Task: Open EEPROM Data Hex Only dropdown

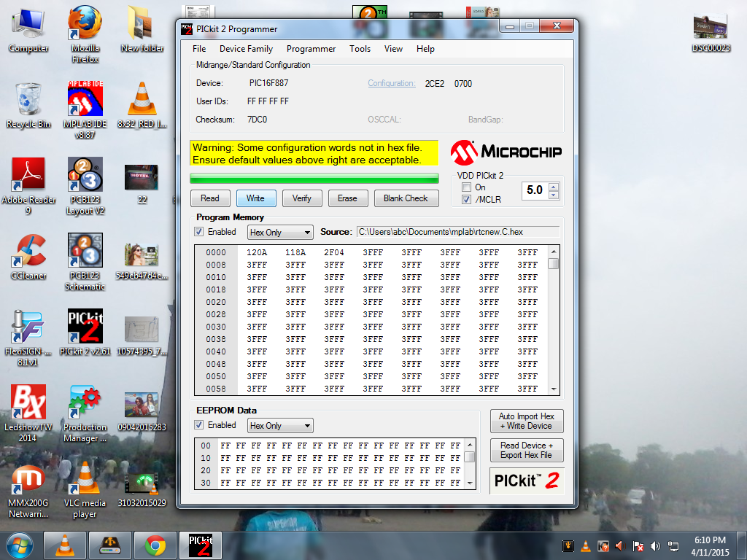Action: point(281,426)
